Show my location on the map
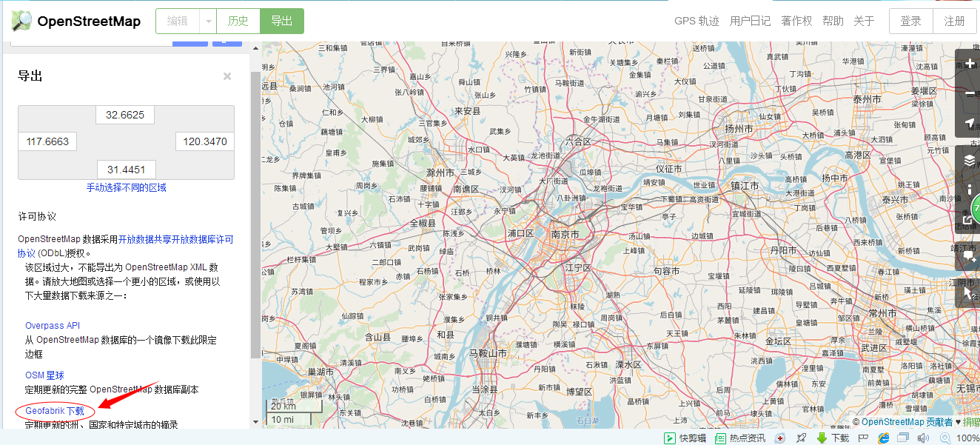Screen dimensions: 980x445 [970, 123]
